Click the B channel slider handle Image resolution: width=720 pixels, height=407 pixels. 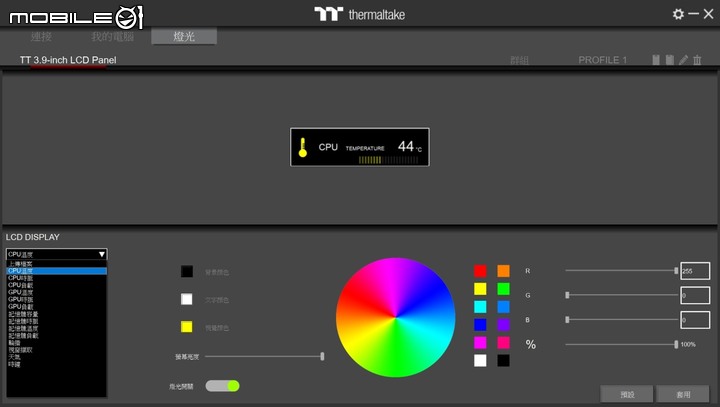568,319
